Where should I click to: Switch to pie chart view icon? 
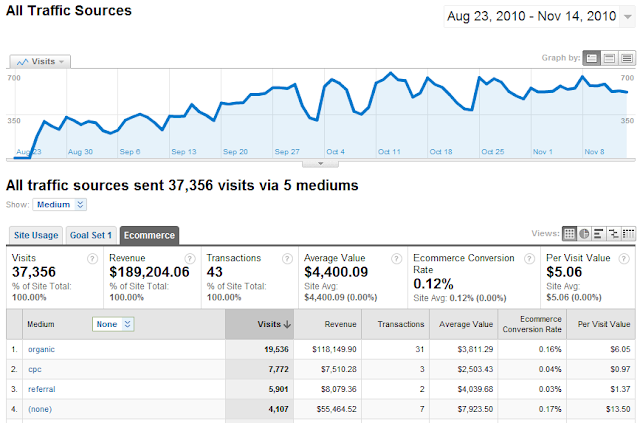tap(584, 234)
